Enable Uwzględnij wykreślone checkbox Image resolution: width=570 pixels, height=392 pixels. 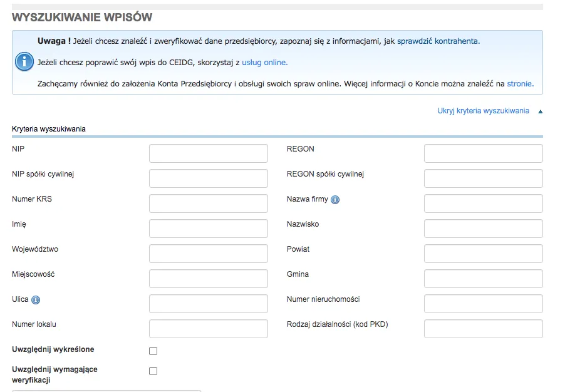pos(153,351)
